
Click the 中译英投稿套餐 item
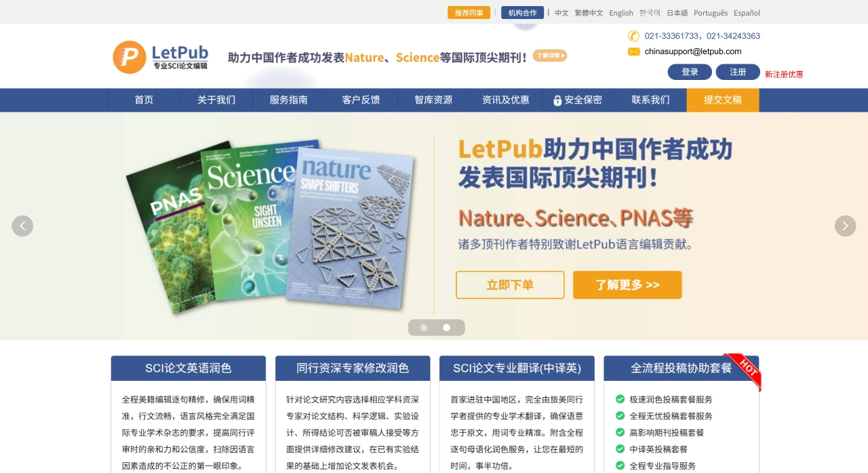coord(658,449)
